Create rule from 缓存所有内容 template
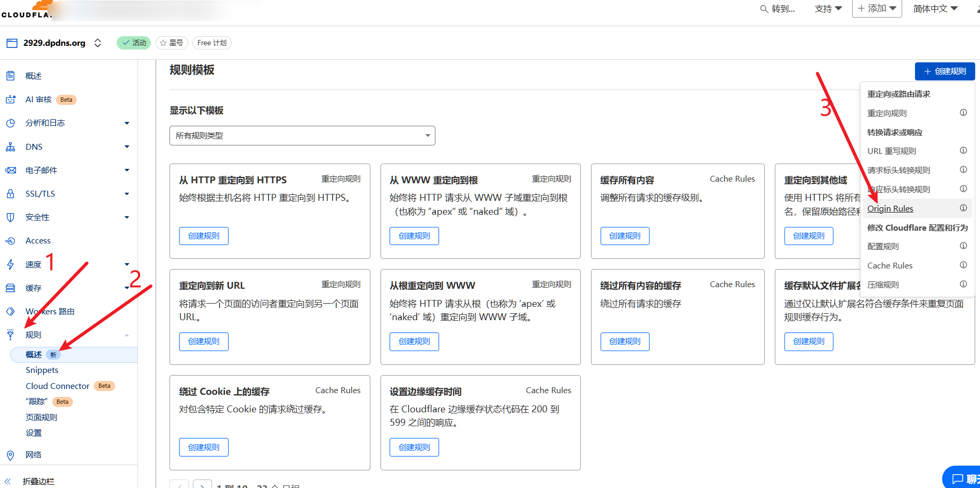Viewport: 980px width, 488px height. pyautogui.click(x=625, y=236)
